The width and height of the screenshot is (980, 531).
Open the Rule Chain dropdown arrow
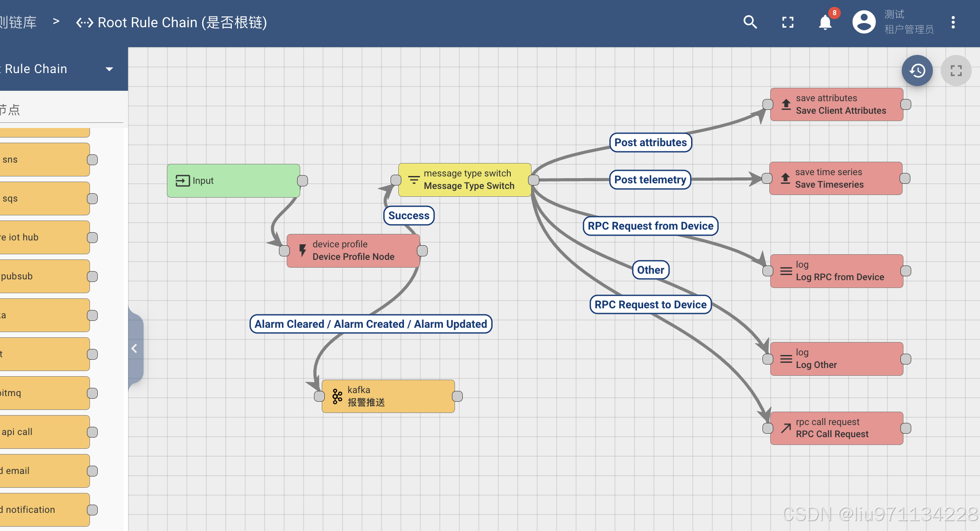(109, 69)
